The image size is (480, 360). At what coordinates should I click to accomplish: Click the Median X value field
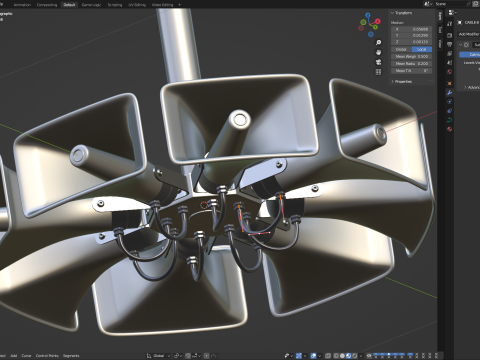412,29
